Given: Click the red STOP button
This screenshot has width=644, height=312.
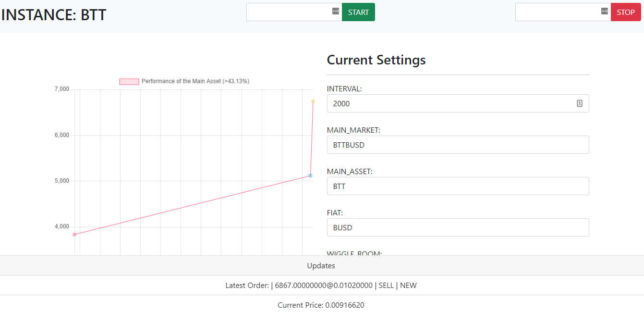Looking at the screenshot, I should [x=626, y=12].
